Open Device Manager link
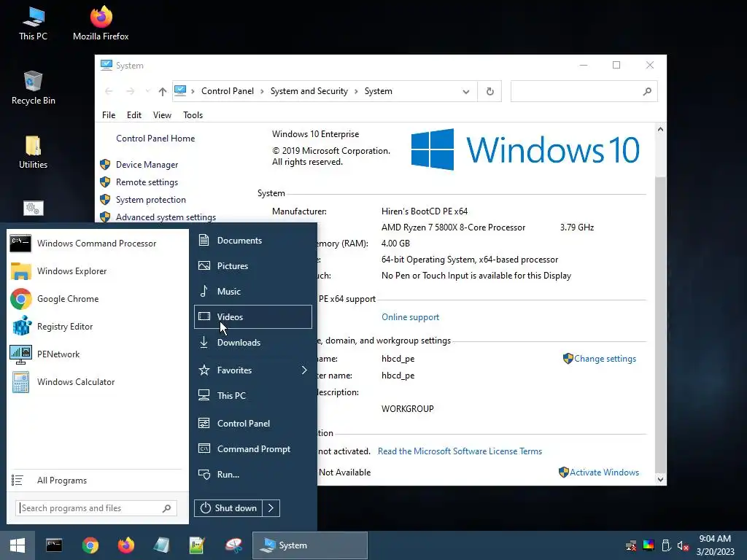The width and height of the screenshot is (747, 560). [x=147, y=165]
